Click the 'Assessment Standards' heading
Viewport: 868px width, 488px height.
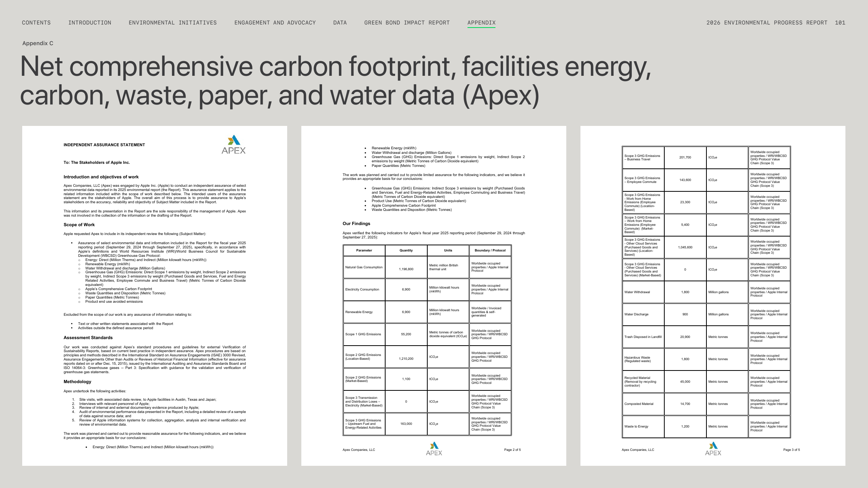pos(88,338)
